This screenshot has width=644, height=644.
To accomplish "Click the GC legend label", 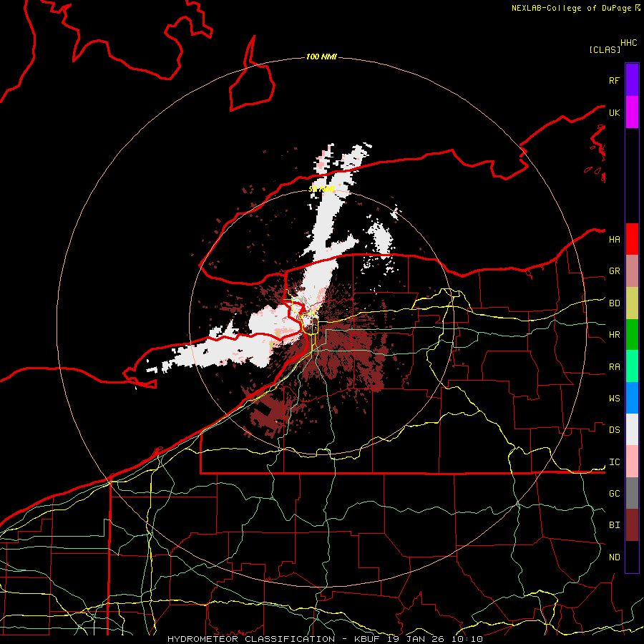I will pyautogui.click(x=614, y=494).
